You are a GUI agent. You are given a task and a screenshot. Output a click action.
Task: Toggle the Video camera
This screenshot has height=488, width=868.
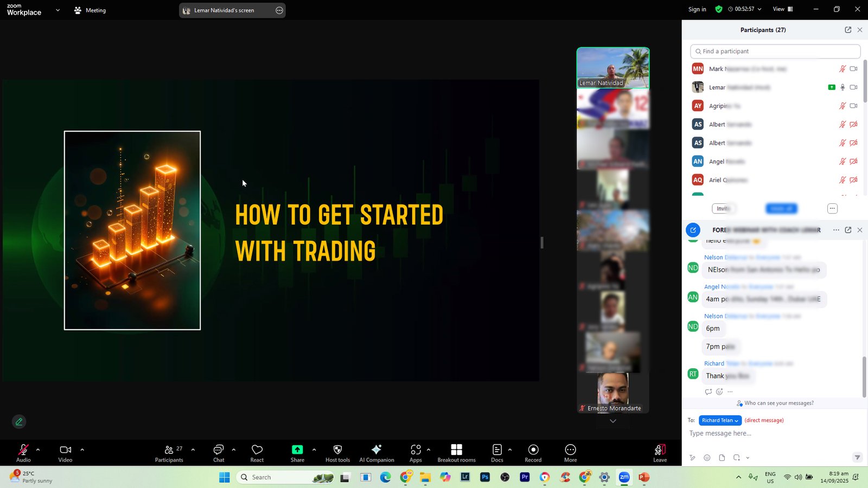click(x=65, y=450)
